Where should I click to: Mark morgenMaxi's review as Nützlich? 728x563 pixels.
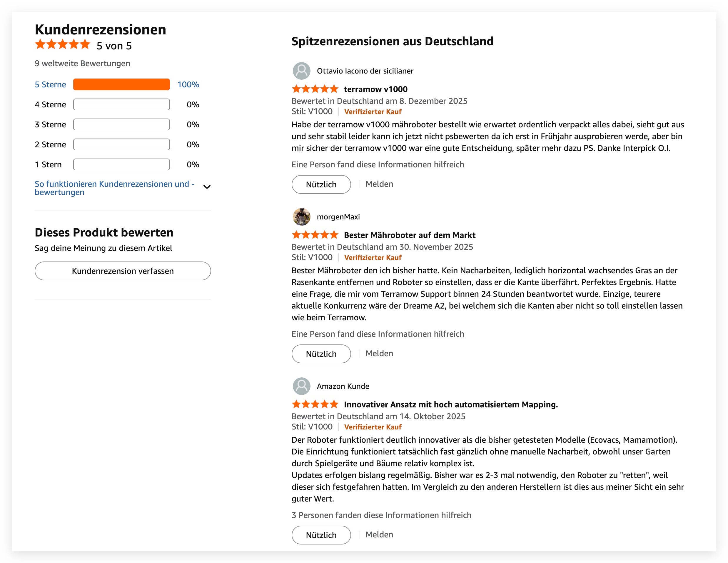(321, 354)
